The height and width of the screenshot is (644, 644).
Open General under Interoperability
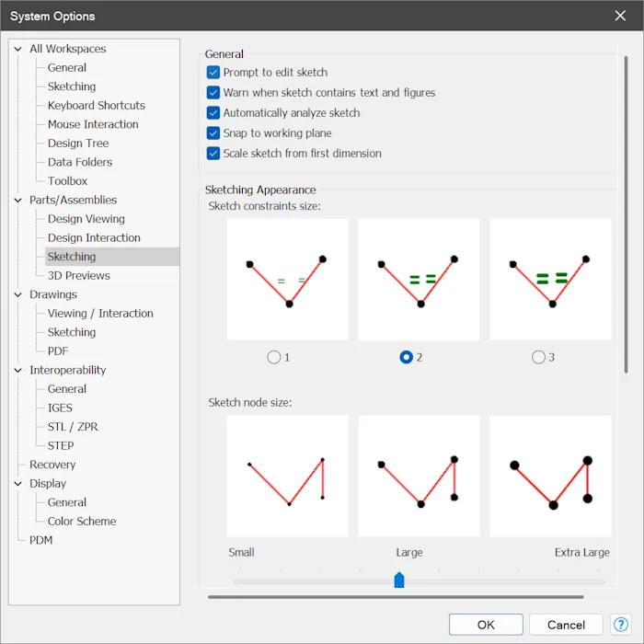(x=67, y=388)
